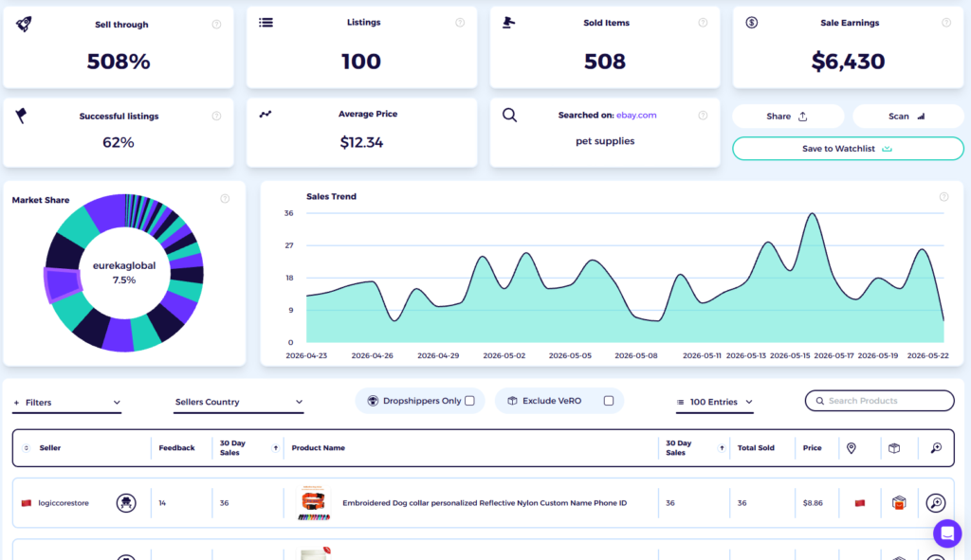
Task: Open the Sellers Country dropdown
Action: 238,402
